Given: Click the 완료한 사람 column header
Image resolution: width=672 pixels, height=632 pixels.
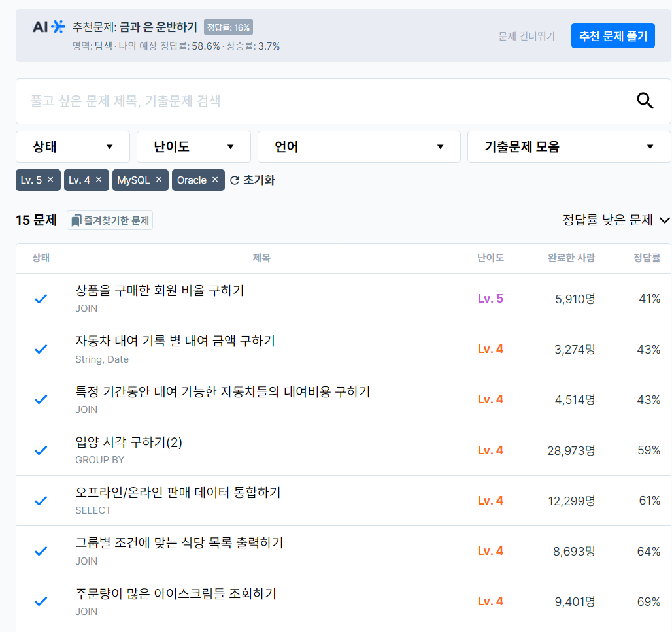Looking at the screenshot, I should click(571, 258).
